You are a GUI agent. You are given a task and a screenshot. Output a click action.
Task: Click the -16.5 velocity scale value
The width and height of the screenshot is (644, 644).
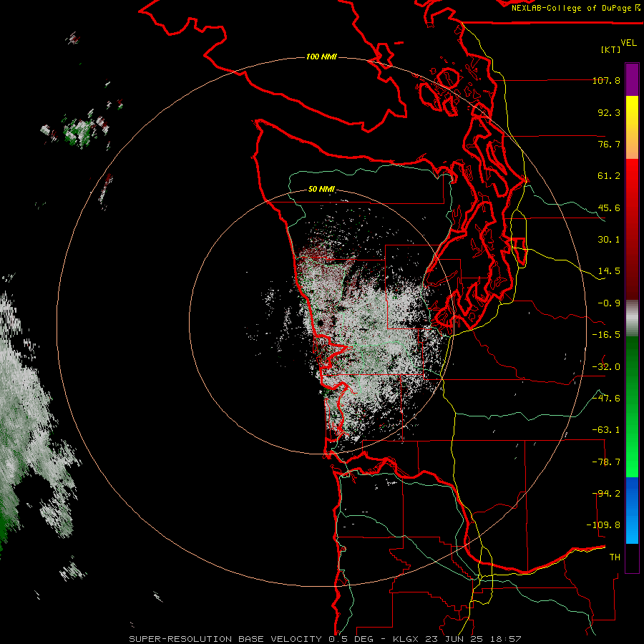606,335
